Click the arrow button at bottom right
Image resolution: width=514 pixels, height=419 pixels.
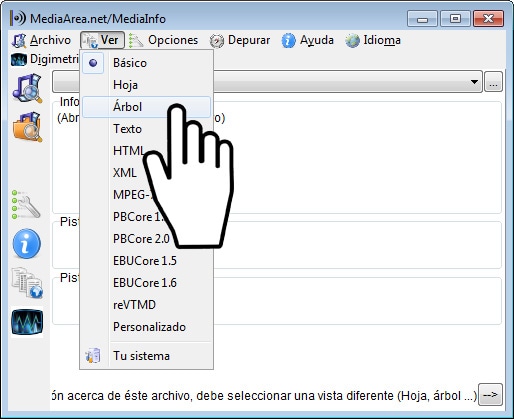pyautogui.click(x=490, y=395)
